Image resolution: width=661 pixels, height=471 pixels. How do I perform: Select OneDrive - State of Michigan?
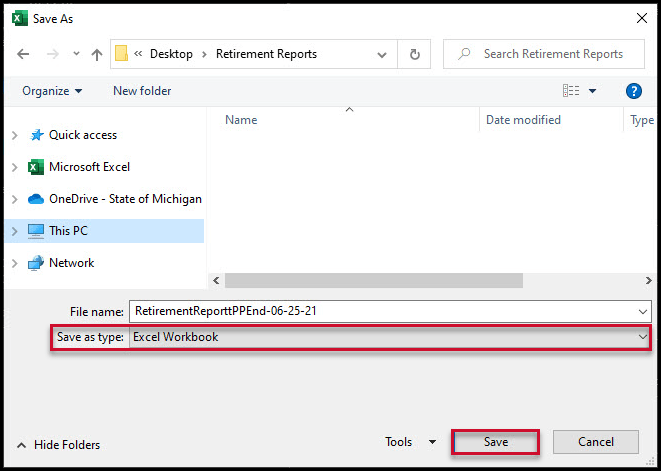(x=124, y=199)
